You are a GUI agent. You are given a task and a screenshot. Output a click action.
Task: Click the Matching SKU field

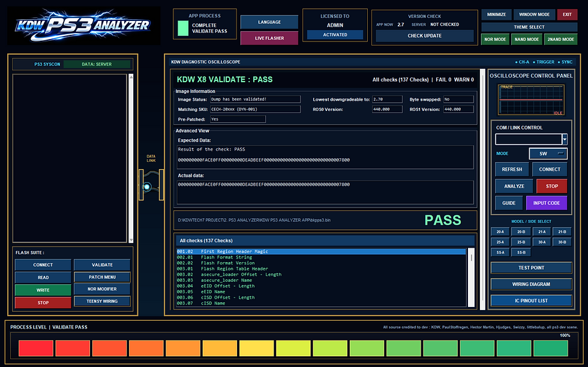pos(255,110)
